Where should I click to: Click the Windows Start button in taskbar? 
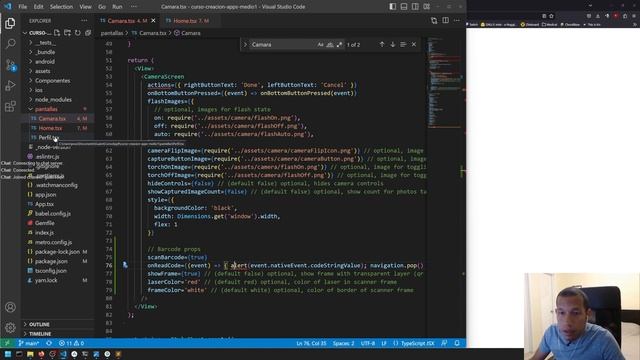click(8, 354)
